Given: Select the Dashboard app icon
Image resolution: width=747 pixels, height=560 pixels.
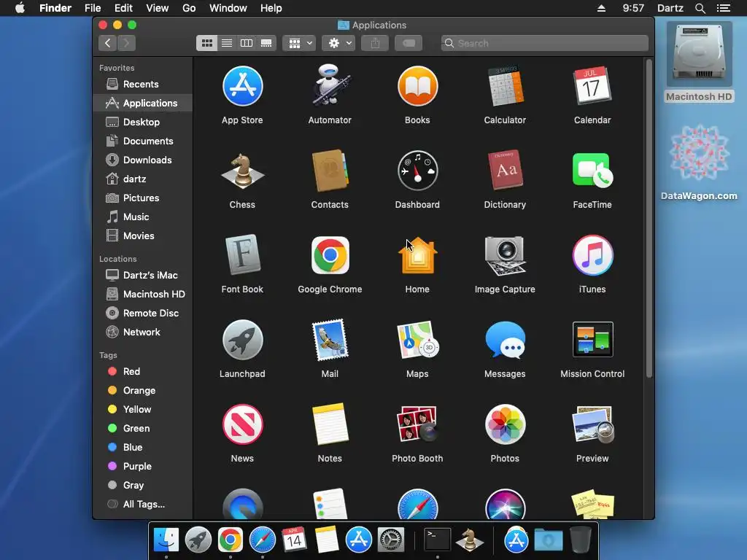Looking at the screenshot, I should coord(417,171).
